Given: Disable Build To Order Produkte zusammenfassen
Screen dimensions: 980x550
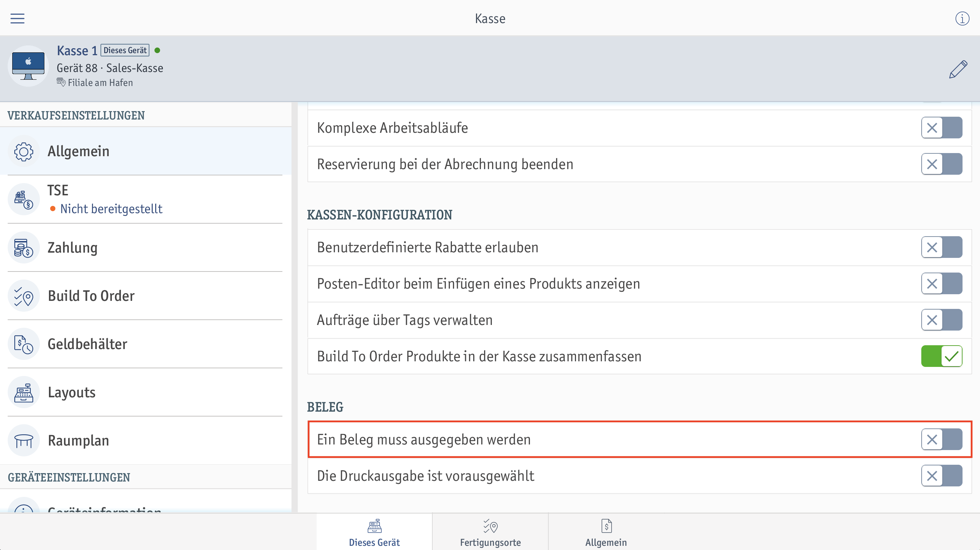Looking at the screenshot, I should [942, 356].
